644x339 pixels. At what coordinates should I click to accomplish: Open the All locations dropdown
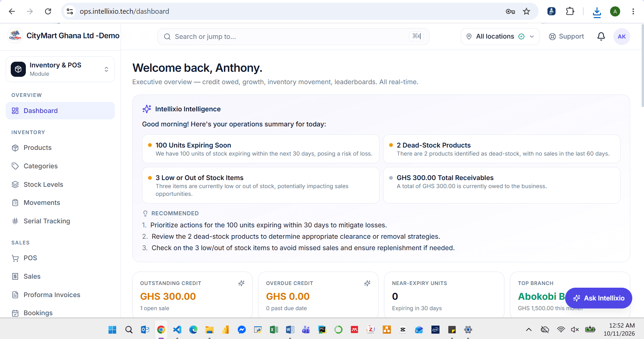[500, 37]
